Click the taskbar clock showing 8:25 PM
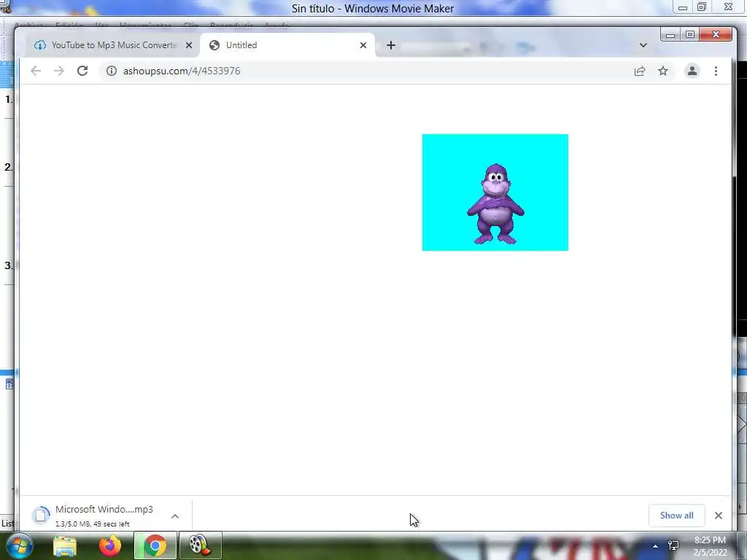747x560 pixels. [710, 546]
